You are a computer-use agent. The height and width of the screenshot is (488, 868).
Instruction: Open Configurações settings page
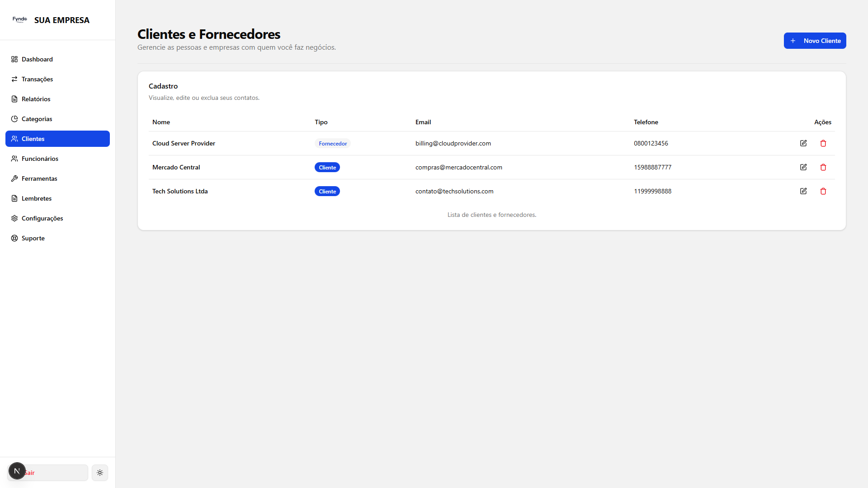point(42,218)
